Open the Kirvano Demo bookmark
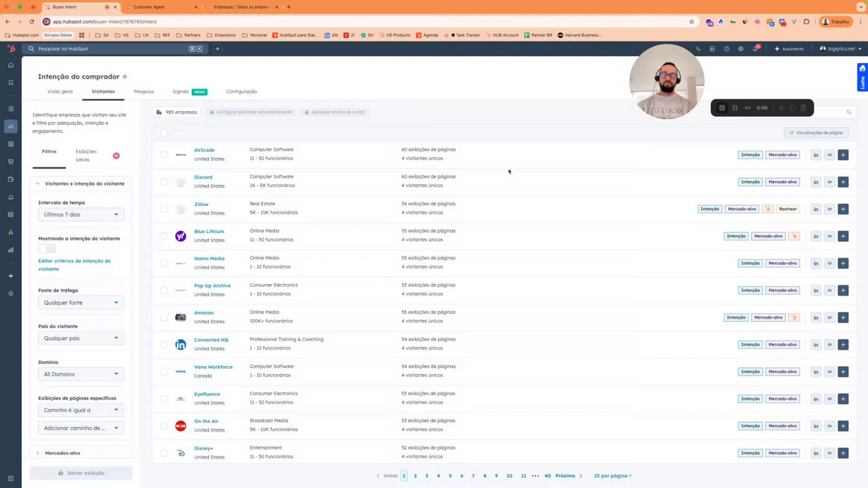This screenshot has height=488, width=868. click(58, 35)
